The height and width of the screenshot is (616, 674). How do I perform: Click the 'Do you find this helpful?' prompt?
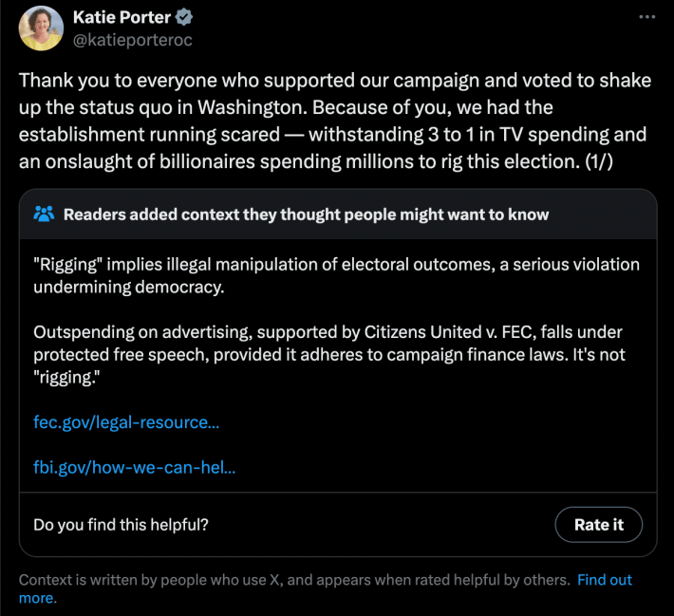121,524
